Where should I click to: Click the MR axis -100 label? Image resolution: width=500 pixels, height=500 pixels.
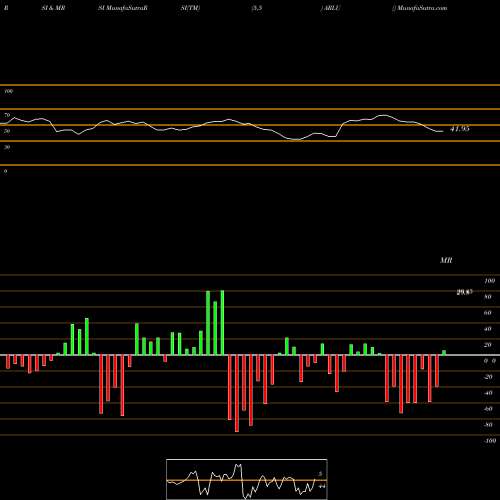point(490,441)
